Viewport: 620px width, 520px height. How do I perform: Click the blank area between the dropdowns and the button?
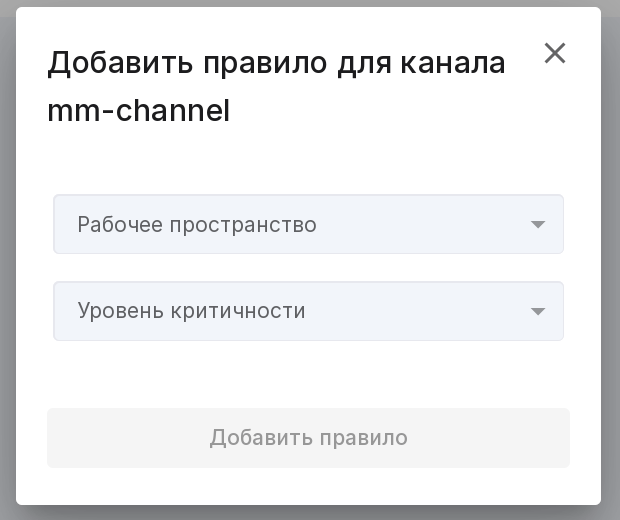308,374
